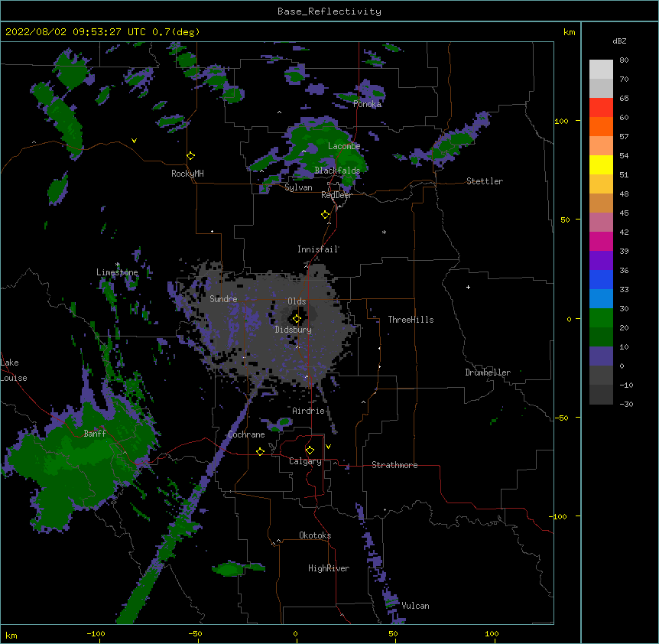659x644 pixels.
Task: Select the Cochrane label
Action: click(246, 434)
